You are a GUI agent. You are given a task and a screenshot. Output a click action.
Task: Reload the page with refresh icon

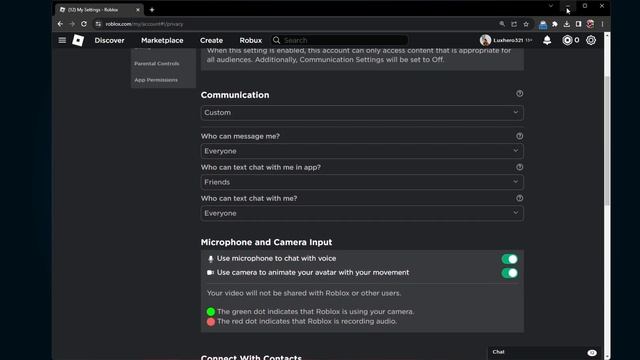[84, 24]
